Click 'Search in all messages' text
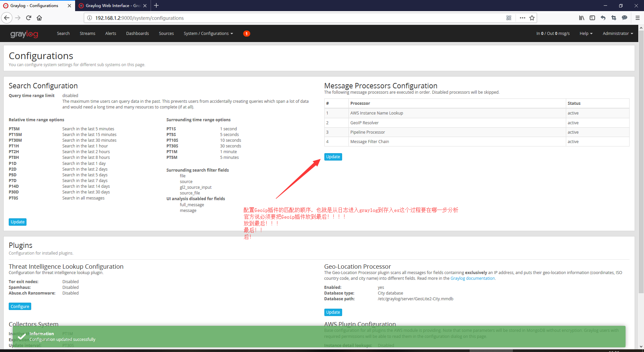This screenshot has width=644, height=352. (x=83, y=198)
